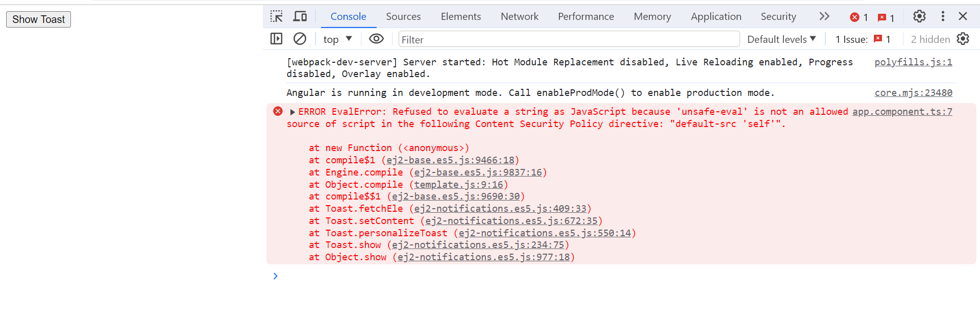Open the core.mjs:23480 source link
This screenshot has width=980, height=322.
tap(913, 92)
